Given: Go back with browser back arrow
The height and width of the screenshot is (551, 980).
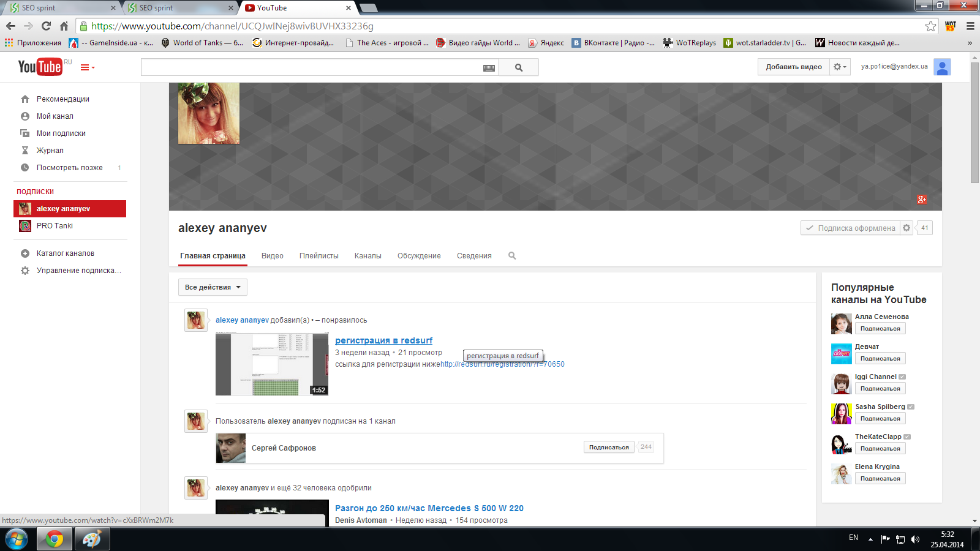Looking at the screenshot, I should [x=10, y=26].
